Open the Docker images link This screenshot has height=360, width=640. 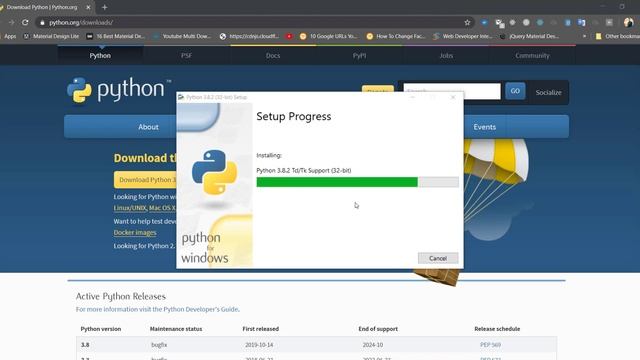(135, 232)
